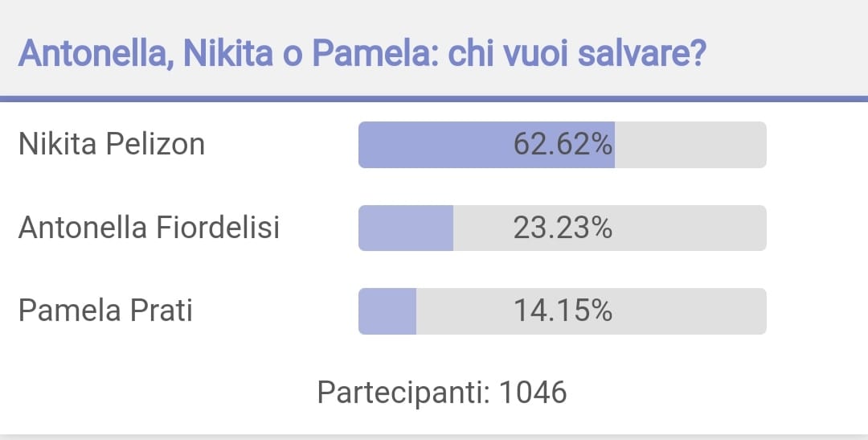The height and width of the screenshot is (440, 868).
Task: Click the 62.62% percentage value
Action: 563,145
